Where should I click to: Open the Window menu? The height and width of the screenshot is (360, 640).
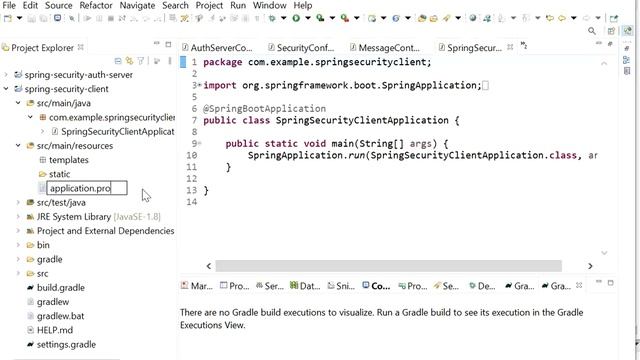pyautogui.click(x=269, y=6)
